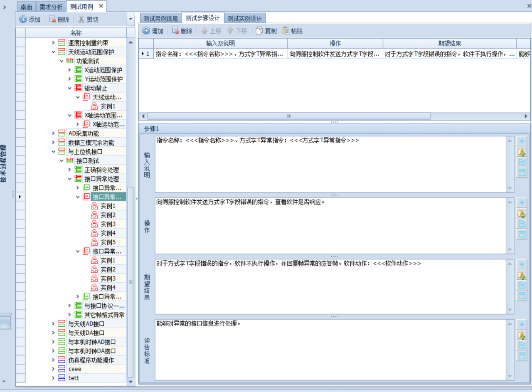Click the 复制 copy button

(x=266, y=31)
